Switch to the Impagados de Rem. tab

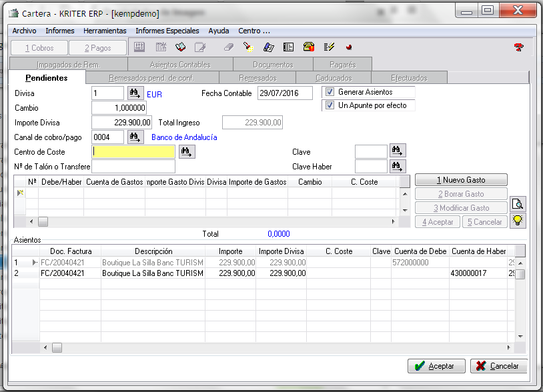69,65
